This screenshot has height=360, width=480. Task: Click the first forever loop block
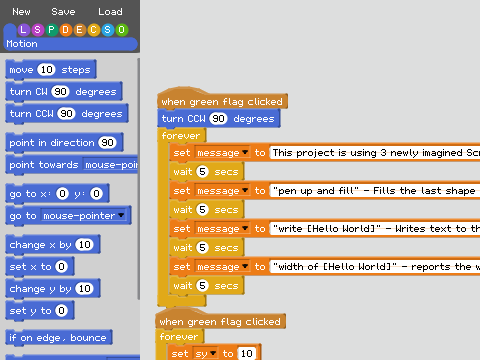coord(181,136)
